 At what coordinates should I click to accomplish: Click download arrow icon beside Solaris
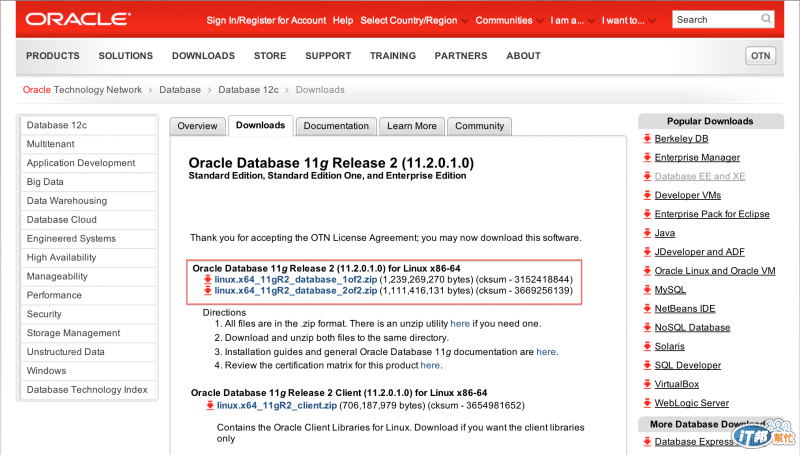pos(647,346)
